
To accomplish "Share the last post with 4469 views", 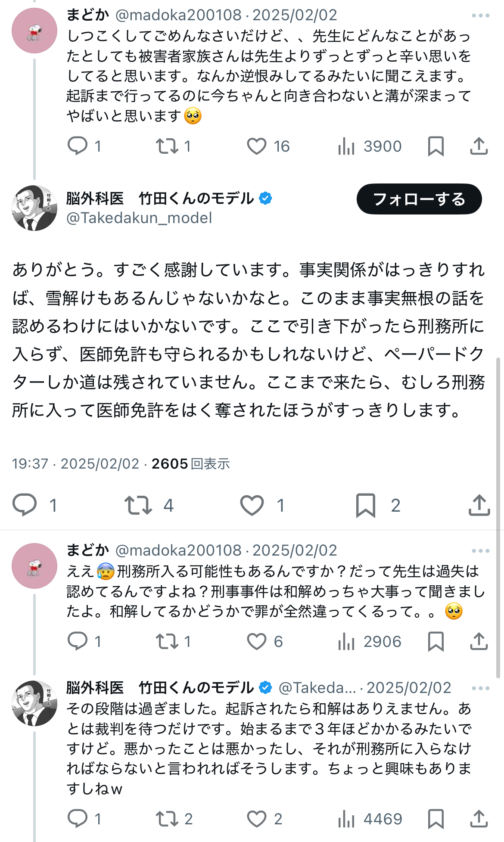I will click(479, 818).
